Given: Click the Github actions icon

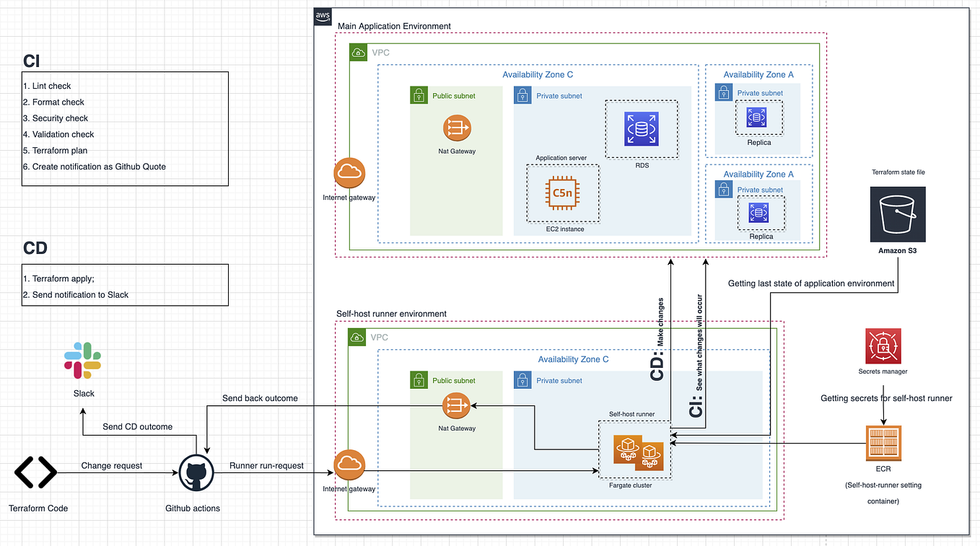Looking at the screenshot, I should 195,472.
